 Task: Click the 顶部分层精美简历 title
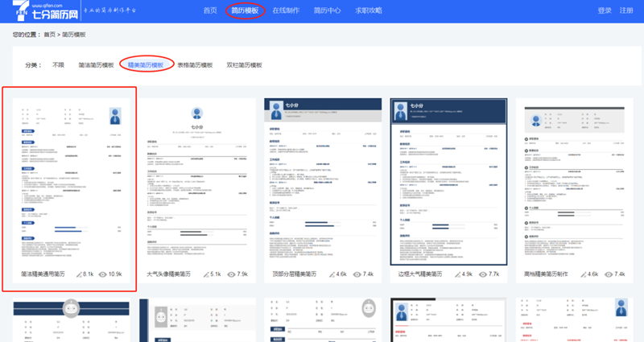tap(295, 274)
